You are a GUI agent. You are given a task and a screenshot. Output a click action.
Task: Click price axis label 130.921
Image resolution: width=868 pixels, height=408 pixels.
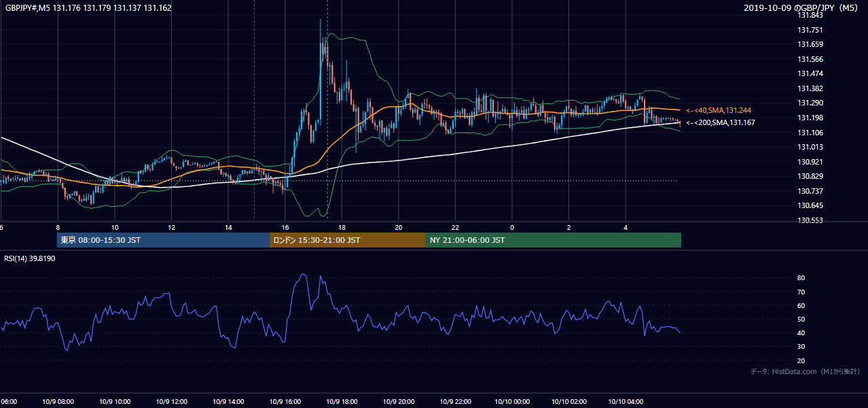(810, 162)
